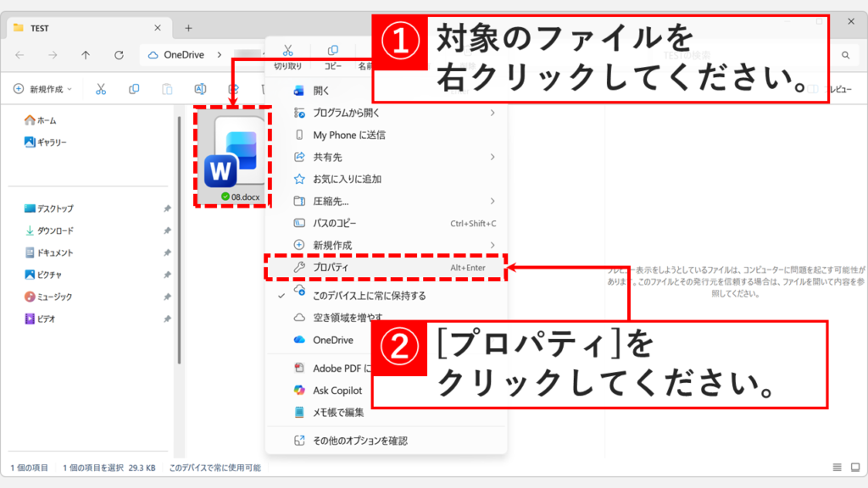868x488 pixels.
Task: Expand the 共有先 submenu arrow
Action: click(492, 157)
